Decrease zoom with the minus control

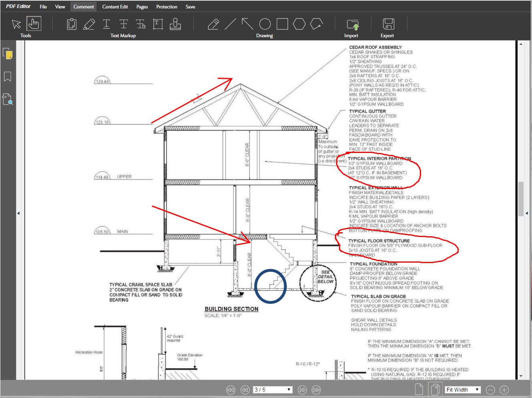click(490, 389)
